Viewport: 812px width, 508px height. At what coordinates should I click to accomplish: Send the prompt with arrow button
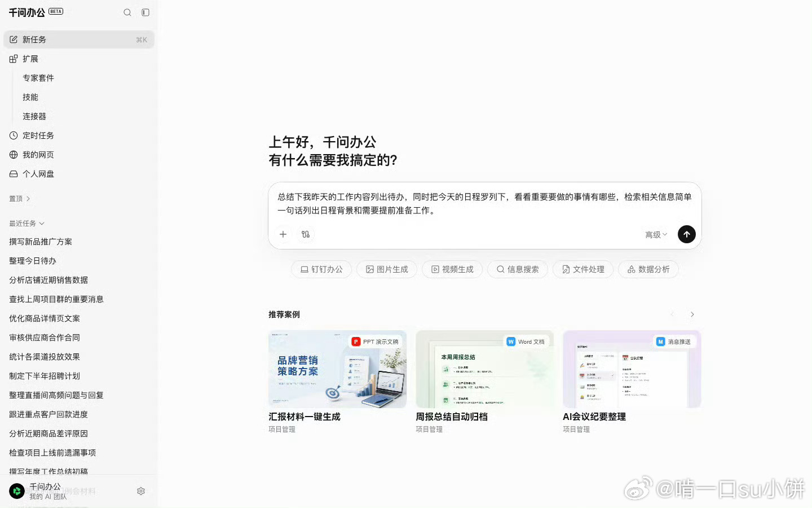click(x=686, y=234)
